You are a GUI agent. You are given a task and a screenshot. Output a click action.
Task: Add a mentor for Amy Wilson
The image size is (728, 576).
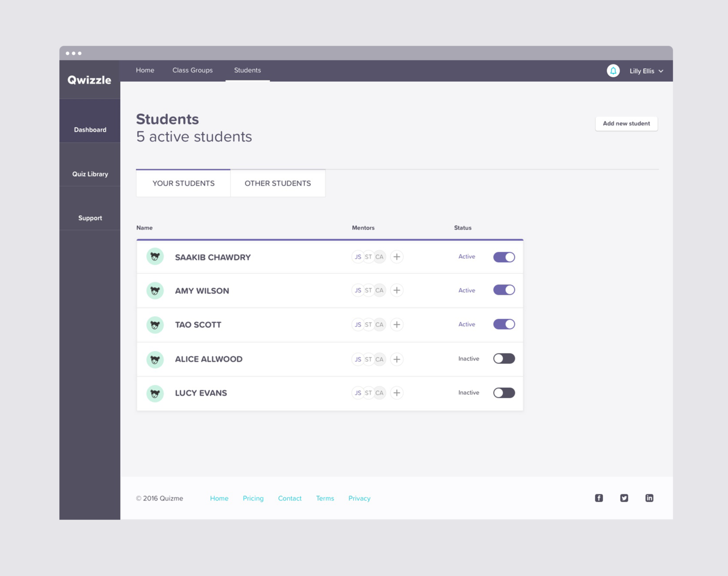(397, 290)
